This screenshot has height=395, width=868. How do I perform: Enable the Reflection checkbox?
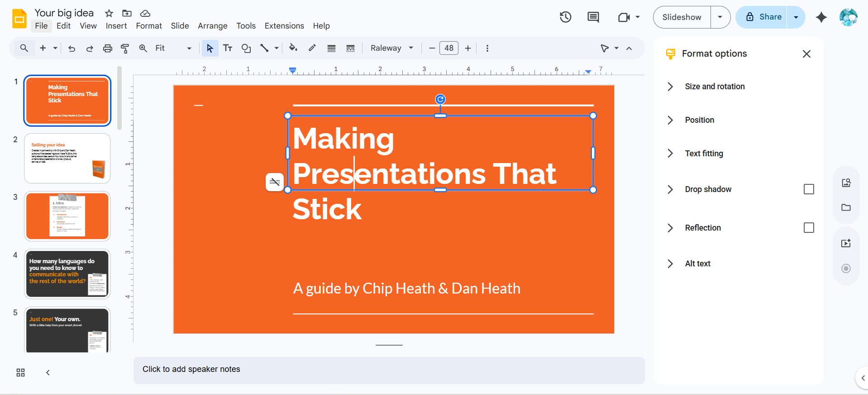point(808,228)
